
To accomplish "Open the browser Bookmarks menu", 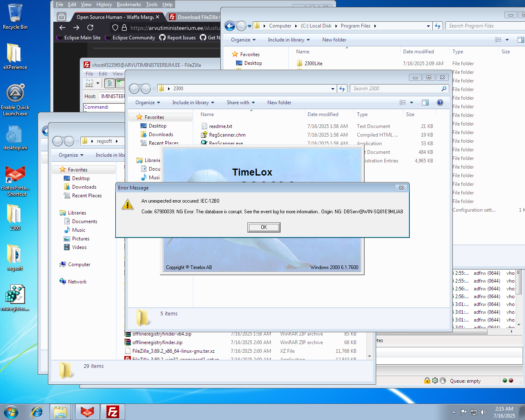I will (129, 5).
